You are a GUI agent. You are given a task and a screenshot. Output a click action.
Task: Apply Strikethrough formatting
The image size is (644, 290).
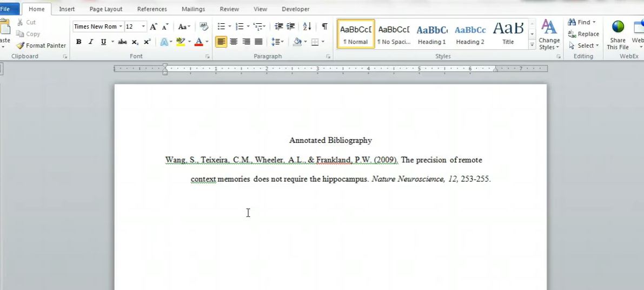click(x=122, y=42)
